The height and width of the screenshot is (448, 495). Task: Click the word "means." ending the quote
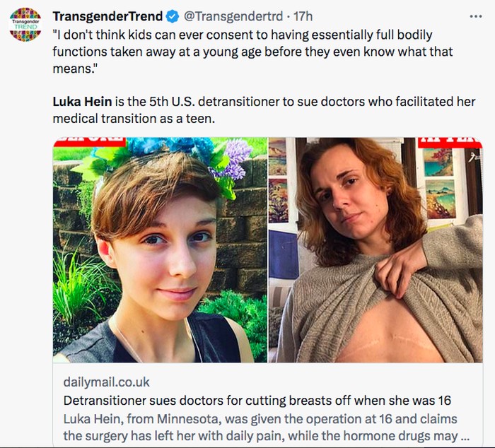pyautogui.click(x=74, y=69)
